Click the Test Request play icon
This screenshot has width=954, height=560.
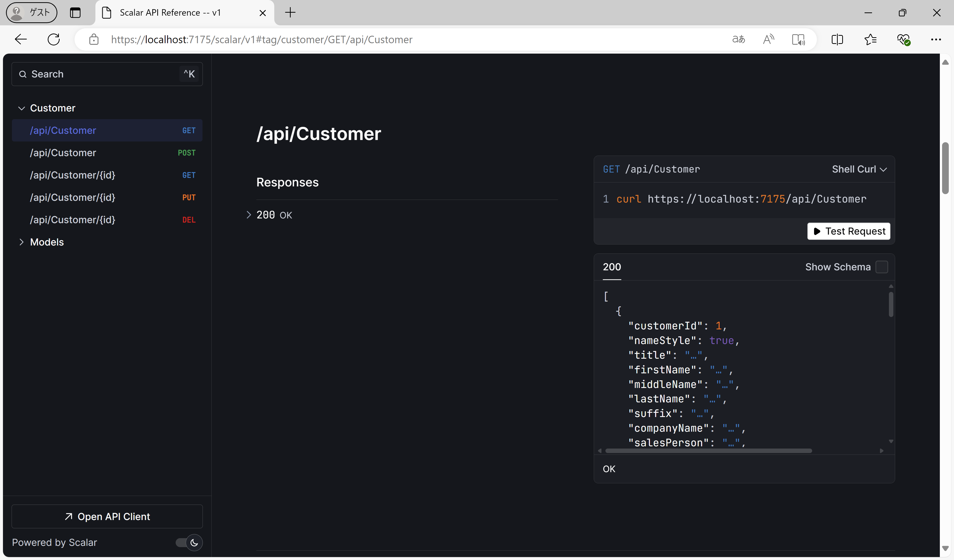click(817, 231)
